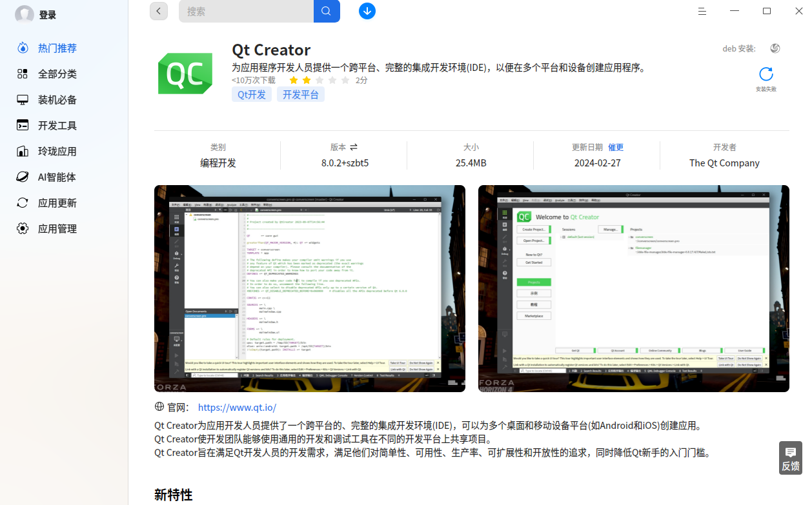Click category value 编程开发
Viewport: 812px width, 505px height.
218,163
